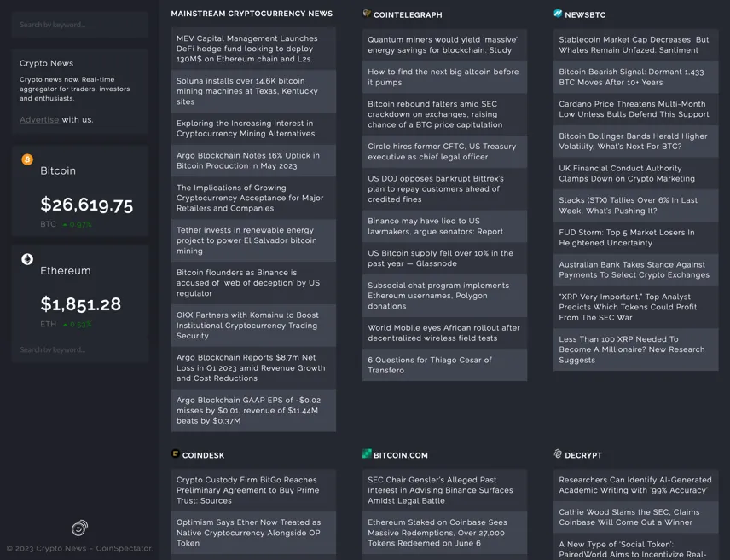Read Argo Blockchain 16% Uptick story
Image resolution: width=730 pixels, height=560 pixels.
point(254,160)
